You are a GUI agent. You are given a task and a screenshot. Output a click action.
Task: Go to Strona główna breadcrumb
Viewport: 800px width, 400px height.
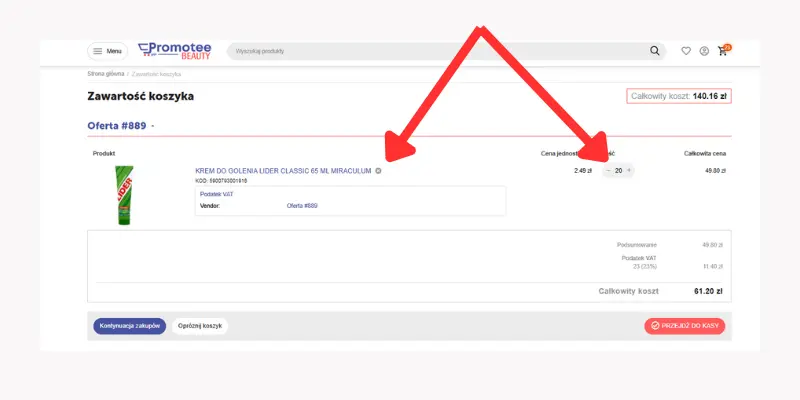click(105, 75)
